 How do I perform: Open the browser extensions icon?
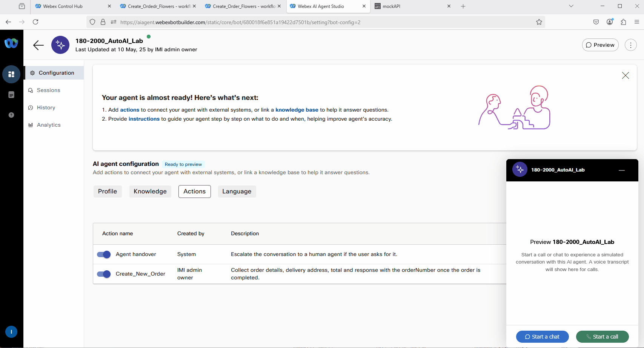[623, 22]
